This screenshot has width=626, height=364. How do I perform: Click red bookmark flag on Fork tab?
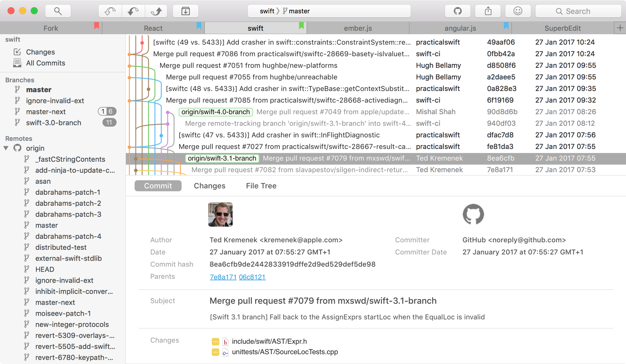97,26
